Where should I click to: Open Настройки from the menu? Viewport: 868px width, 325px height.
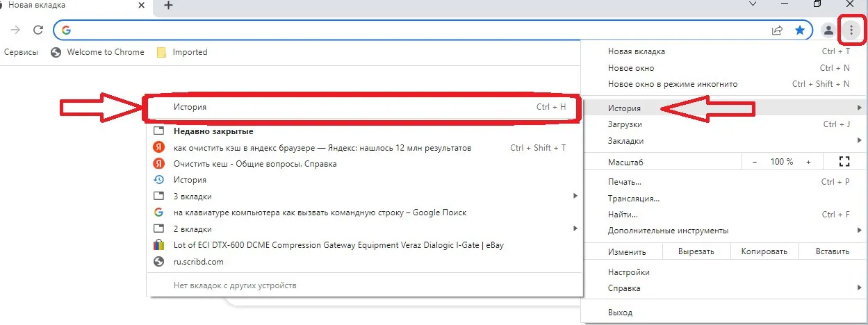click(x=724, y=272)
